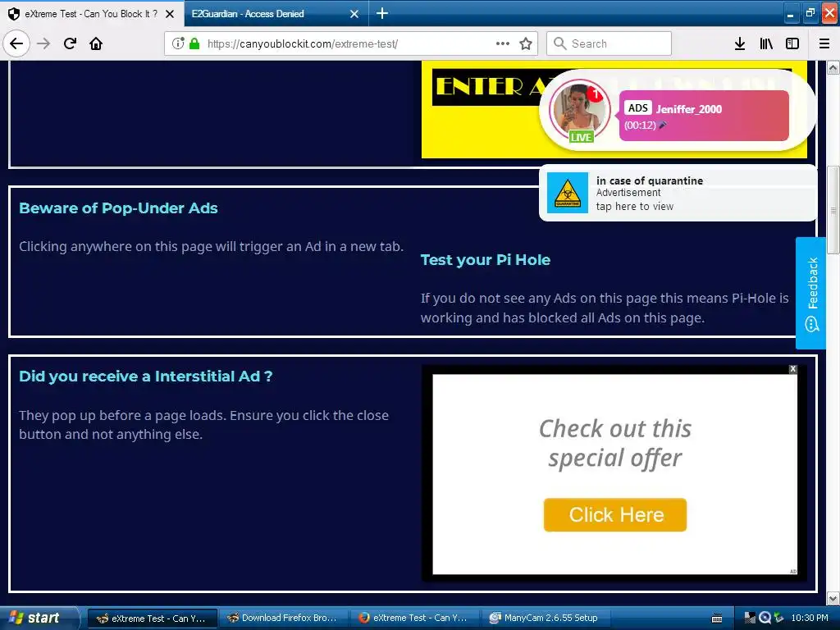Switch to E2Guardian - Access Denied tab
The width and height of the screenshot is (840, 630).
tap(276, 14)
